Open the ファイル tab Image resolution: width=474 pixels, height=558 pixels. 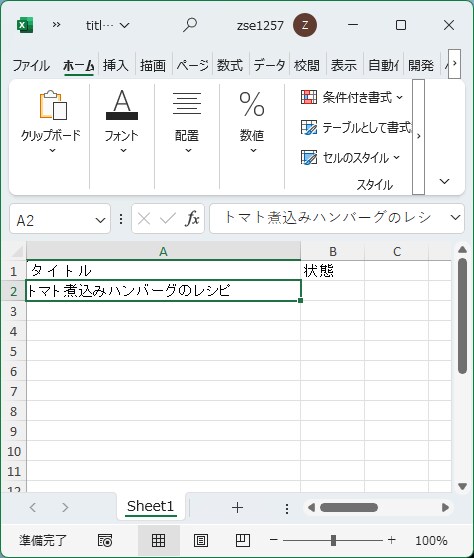[31, 65]
